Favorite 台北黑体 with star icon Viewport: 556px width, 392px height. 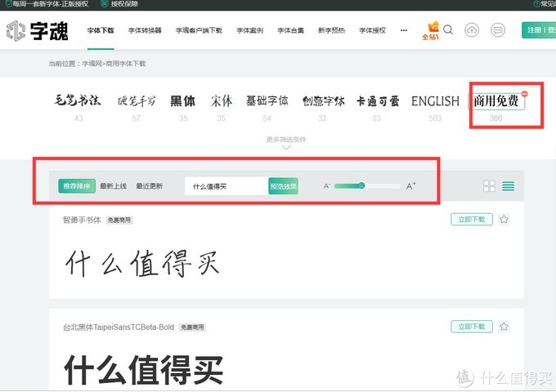[x=504, y=327]
